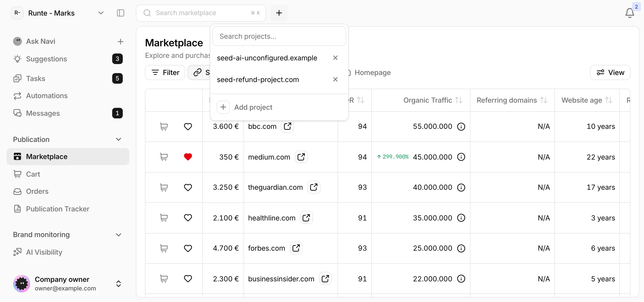Open businessinsider.com external link icon
The image size is (644, 302).
(325, 279)
